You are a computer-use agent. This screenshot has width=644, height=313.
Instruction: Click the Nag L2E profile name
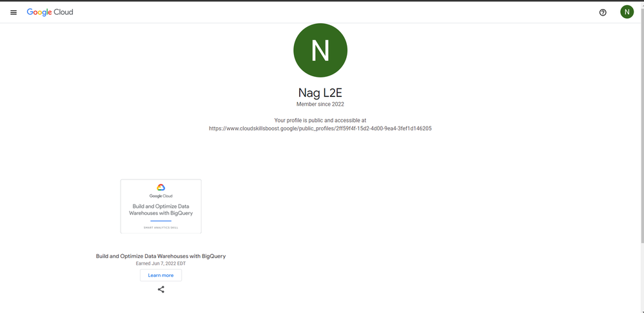[x=320, y=92]
